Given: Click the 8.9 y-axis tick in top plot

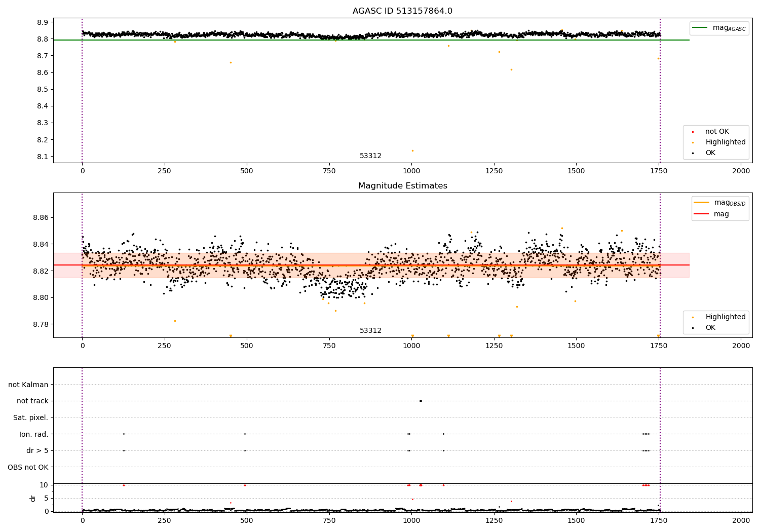Looking at the screenshot, I should point(43,22).
